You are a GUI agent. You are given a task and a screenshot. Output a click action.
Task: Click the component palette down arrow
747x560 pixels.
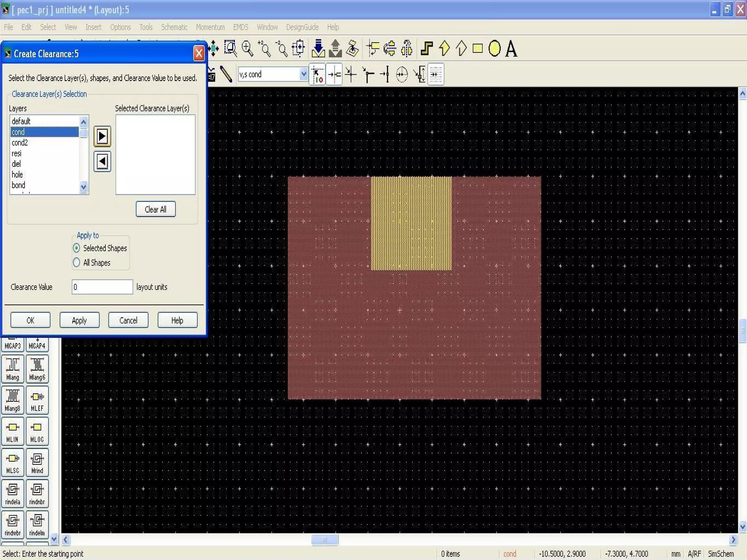[x=54, y=538]
